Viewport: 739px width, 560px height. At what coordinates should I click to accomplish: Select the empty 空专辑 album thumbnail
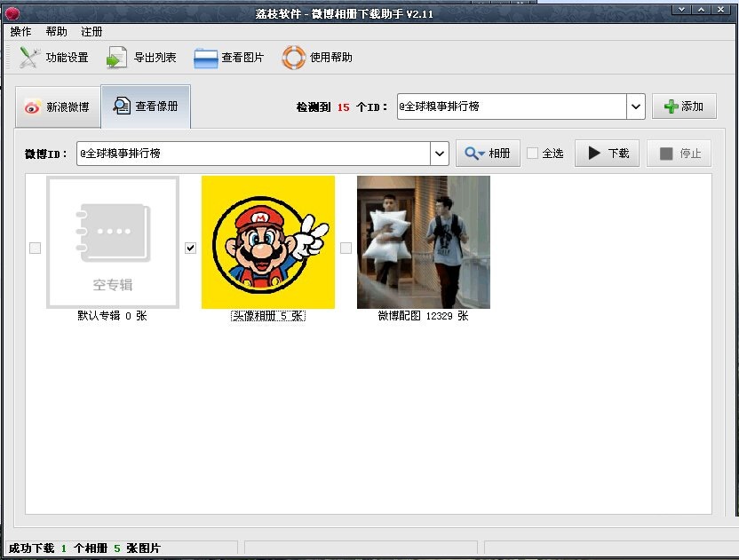pyautogui.click(x=113, y=242)
